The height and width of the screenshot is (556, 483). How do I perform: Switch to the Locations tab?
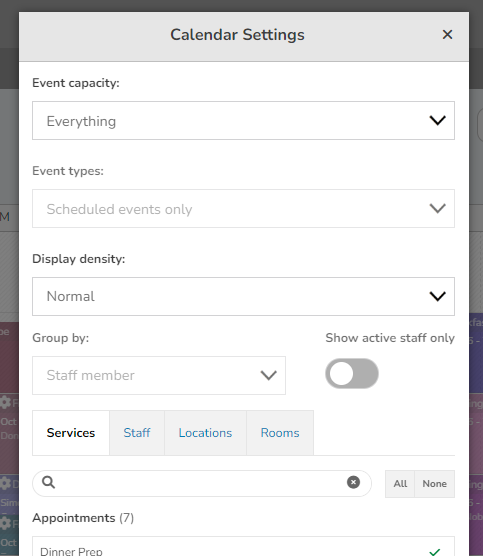click(x=205, y=433)
